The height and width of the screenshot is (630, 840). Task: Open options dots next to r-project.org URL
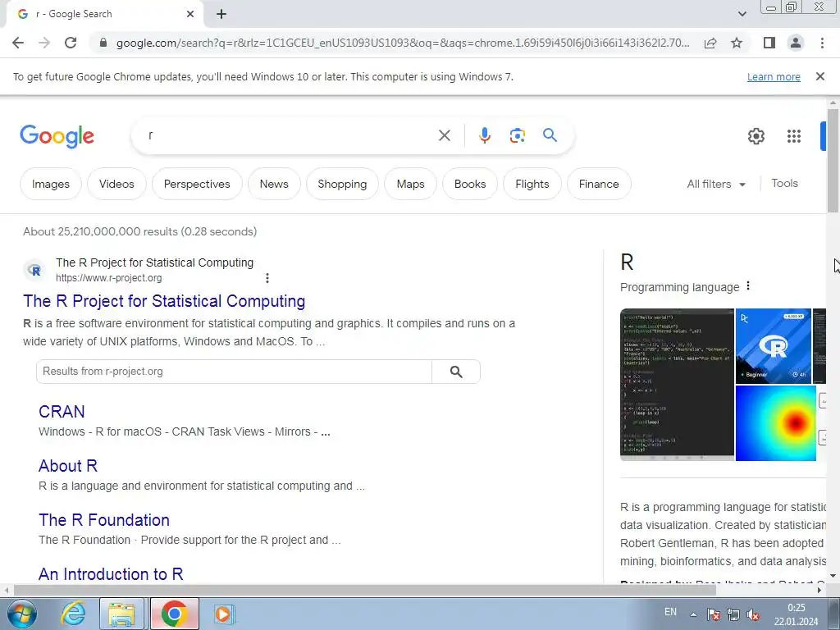(x=267, y=278)
